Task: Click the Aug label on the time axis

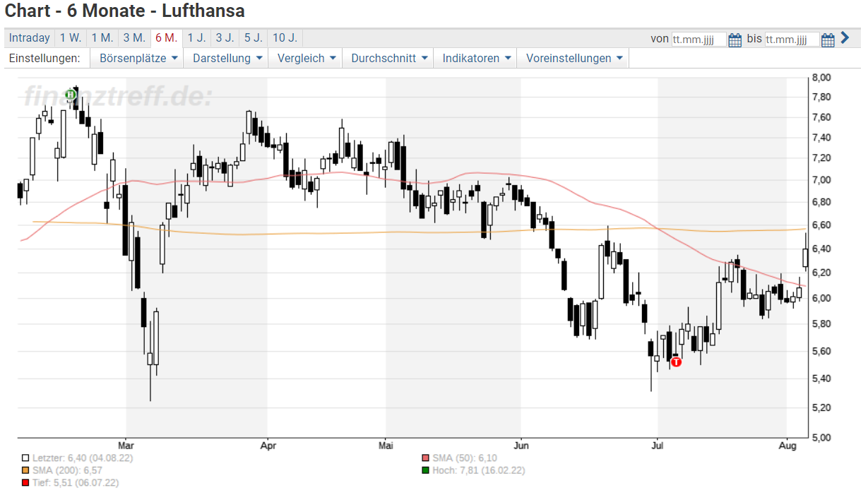Action: pos(787,446)
